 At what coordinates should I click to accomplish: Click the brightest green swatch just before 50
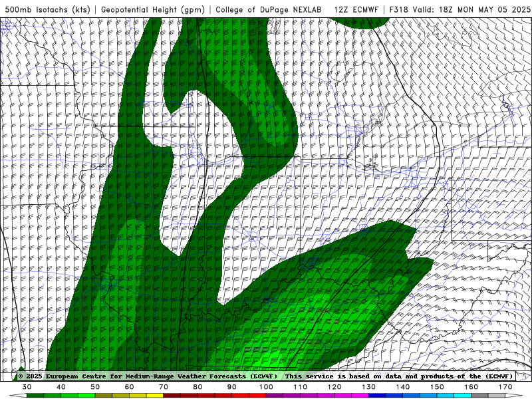[86, 396]
